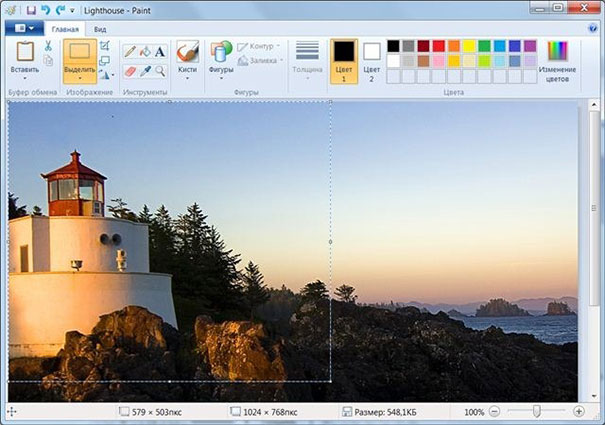
Task: Open the Выделить selection options dropdown
Action: coord(79,79)
